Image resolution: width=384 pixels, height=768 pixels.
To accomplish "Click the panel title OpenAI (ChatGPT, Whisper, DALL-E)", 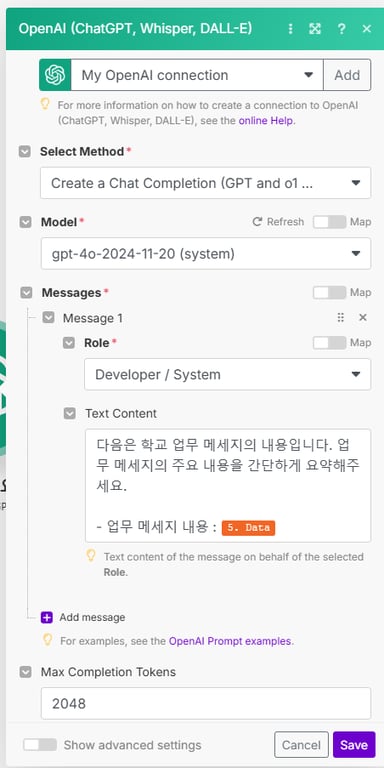I will point(135,28).
